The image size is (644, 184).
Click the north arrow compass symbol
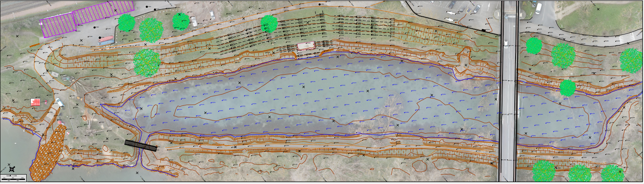point(11,169)
